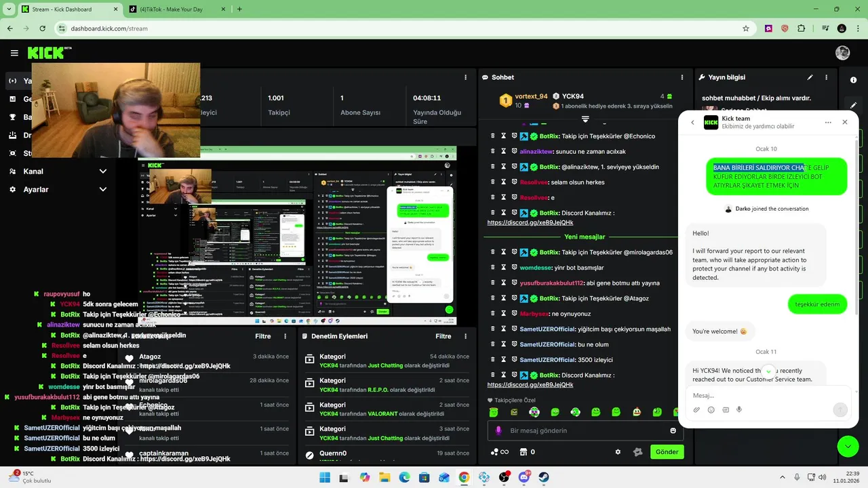Click the purple microphone icon in the chat input
The height and width of the screenshot is (488, 868).
coord(498,430)
